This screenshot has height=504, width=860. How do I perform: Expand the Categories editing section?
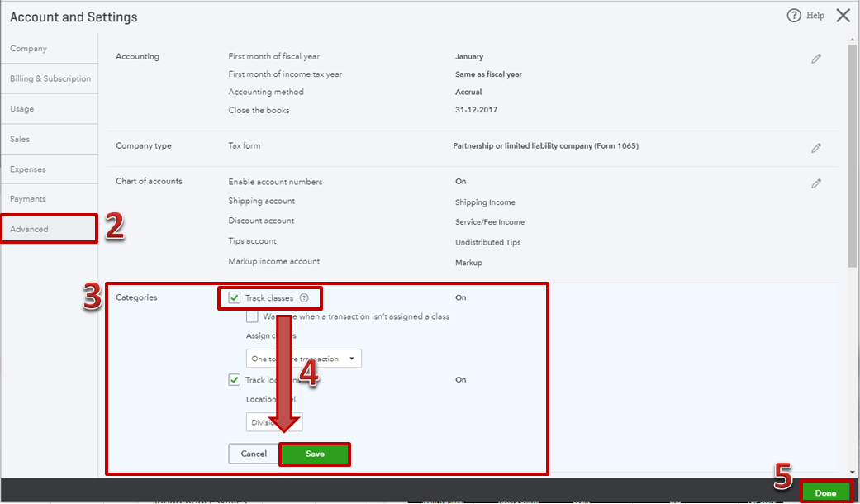[x=136, y=297]
